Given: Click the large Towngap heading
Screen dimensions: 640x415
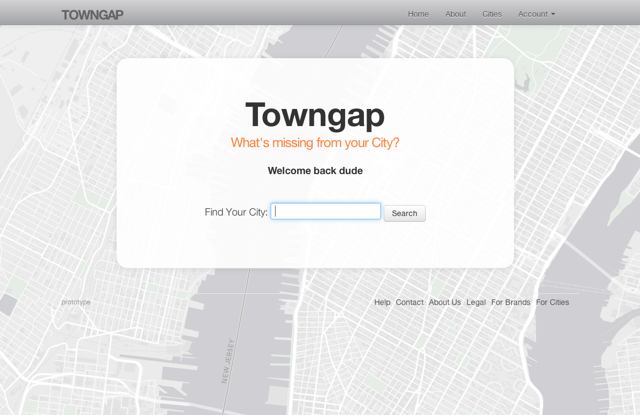Looking at the screenshot, I should tap(314, 115).
